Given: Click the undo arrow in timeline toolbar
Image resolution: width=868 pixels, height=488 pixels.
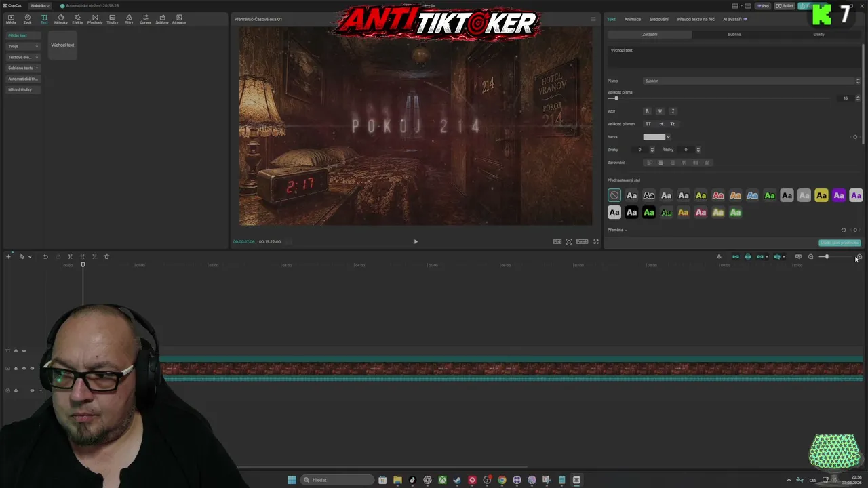Looking at the screenshot, I should pos(45,257).
